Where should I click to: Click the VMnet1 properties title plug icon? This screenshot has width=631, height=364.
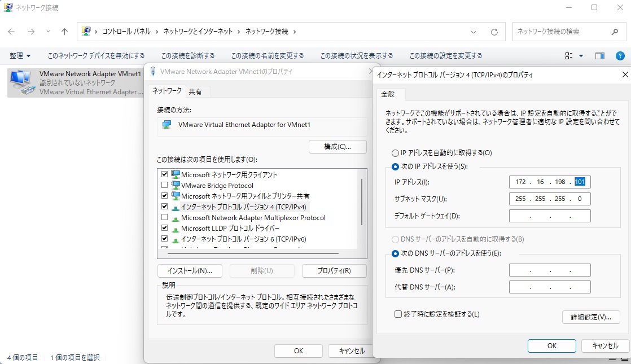pos(153,72)
